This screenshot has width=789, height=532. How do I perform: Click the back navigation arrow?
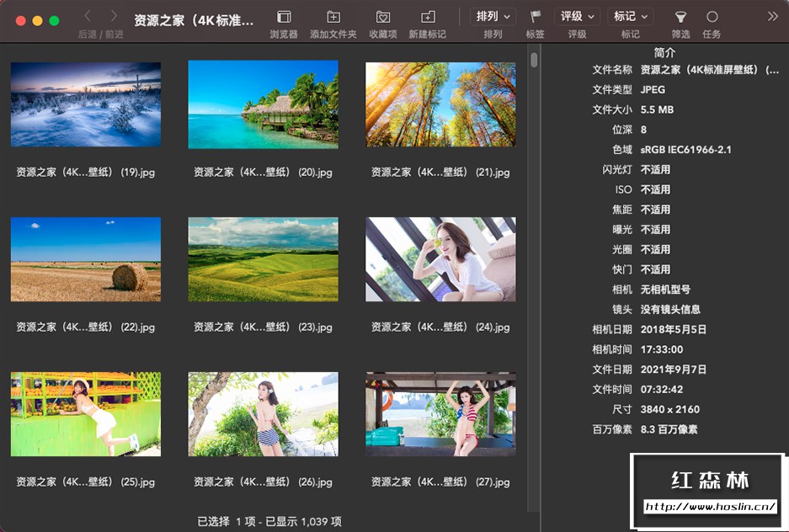[87, 14]
